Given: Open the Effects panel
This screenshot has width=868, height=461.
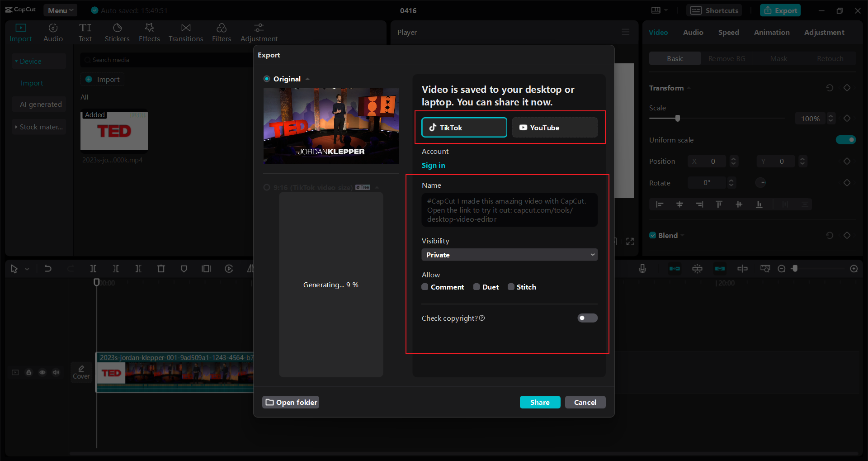Looking at the screenshot, I should [x=149, y=32].
